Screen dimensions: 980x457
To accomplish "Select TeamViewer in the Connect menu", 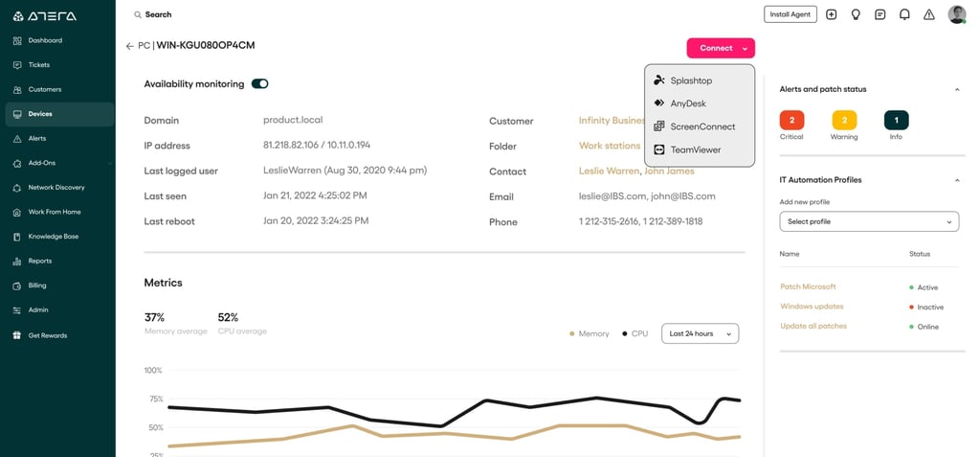I will [695, 149].
